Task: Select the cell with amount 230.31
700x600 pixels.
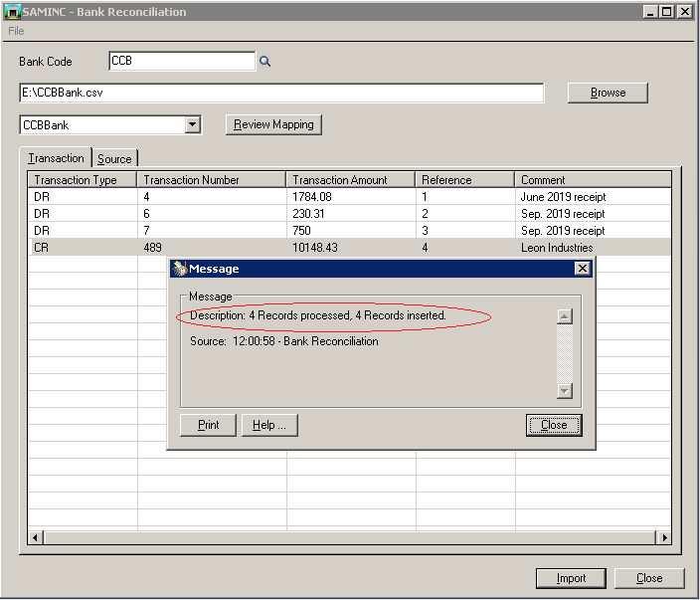Action: tap(351, 214)
